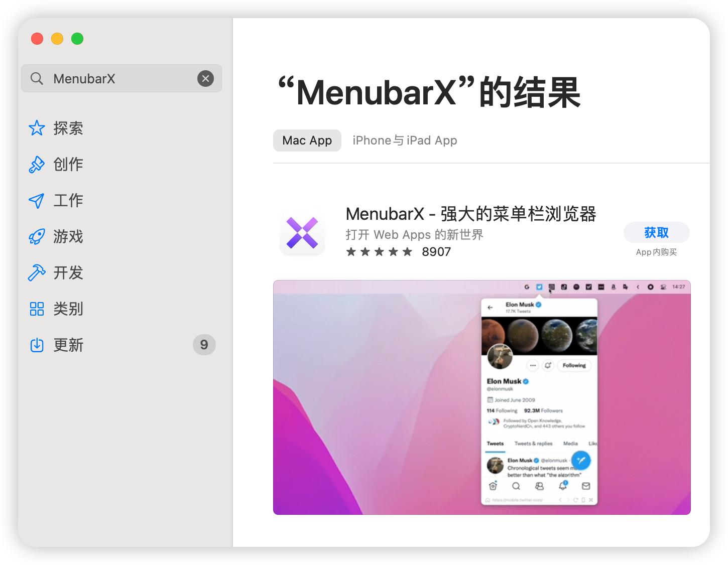The image size is (728, 565).
Task: Click the magnifying glass search icon
Action: pyautogui.click(x=36, y=78)
